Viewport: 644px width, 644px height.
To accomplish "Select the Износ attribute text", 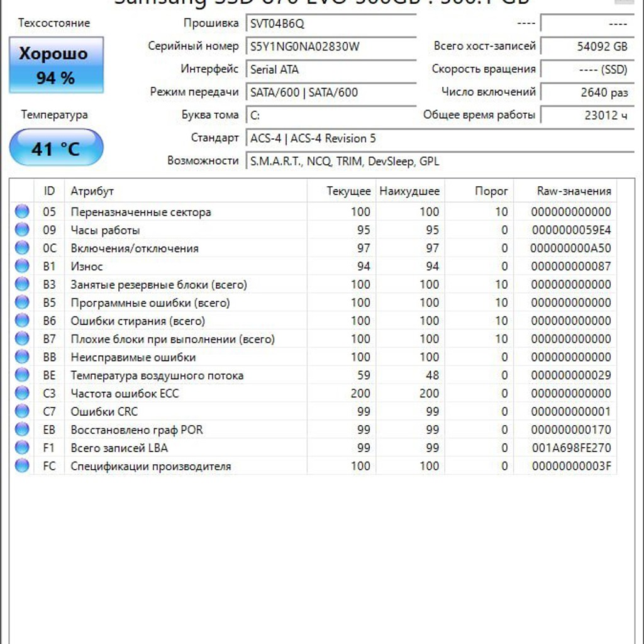I will pyautogui.click(x=87, y=267).
